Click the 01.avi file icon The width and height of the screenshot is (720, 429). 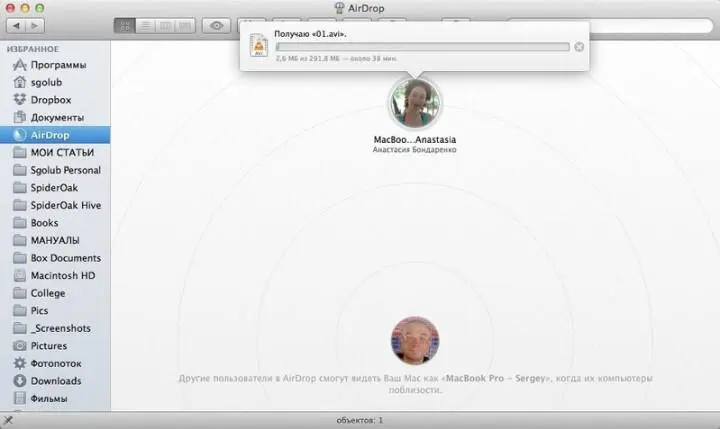(259, 45)
